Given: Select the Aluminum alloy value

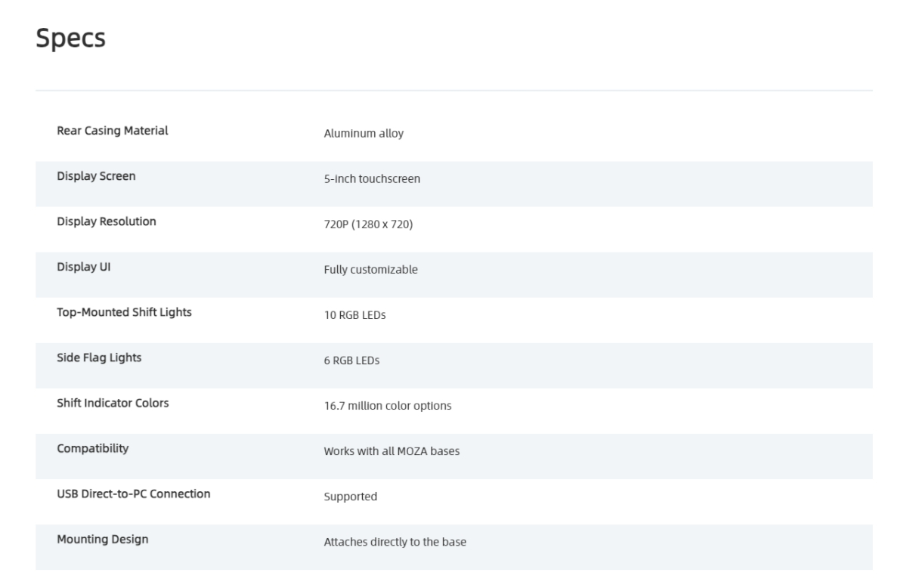Looking at the screenshot, I should click(x=364, y=134).
